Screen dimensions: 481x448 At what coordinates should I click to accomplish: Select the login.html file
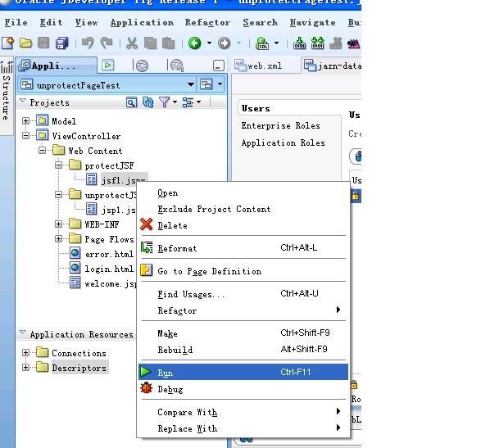109,269
